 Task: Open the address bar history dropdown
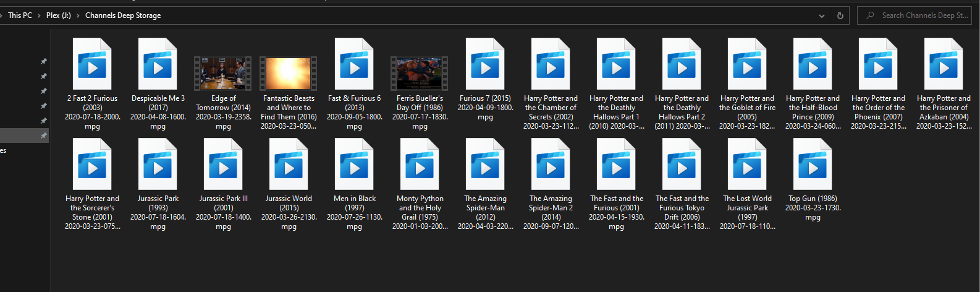pos(821,15)
